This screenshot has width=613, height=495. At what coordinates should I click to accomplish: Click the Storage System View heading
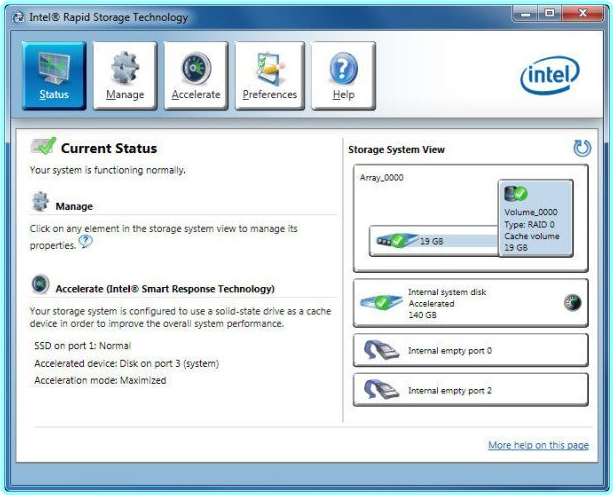tap(396, 149)
